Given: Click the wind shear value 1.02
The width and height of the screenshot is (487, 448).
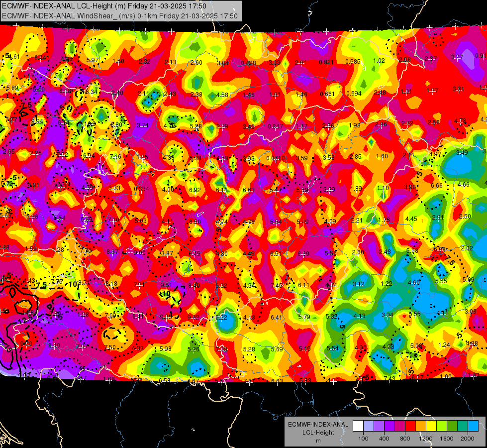Looking at the screenshot, I should point(379,61).
